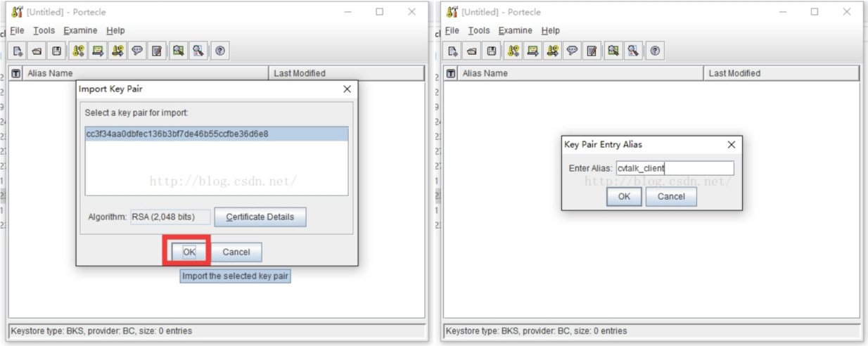The width and height of the screenshot is (868, 346).
Task: Click Examine CRL icon in window with Key Pair Entry Alias dialog
Action: [634, 51]
